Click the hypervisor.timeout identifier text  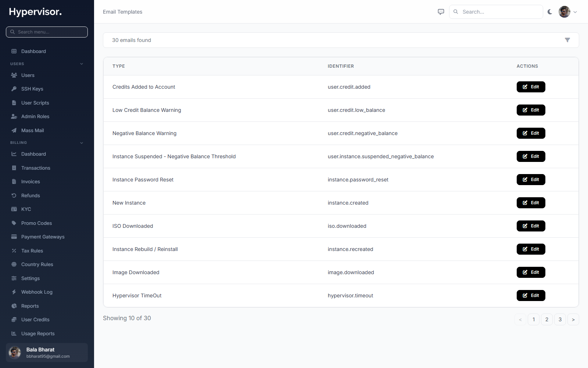pos(350,296)
